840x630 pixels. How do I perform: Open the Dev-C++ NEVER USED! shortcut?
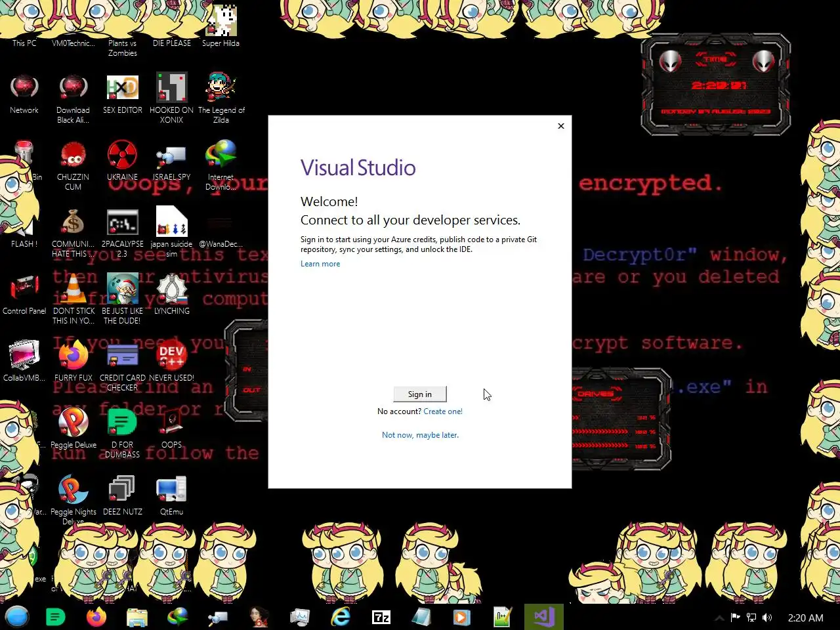click(x=172, y=362)
